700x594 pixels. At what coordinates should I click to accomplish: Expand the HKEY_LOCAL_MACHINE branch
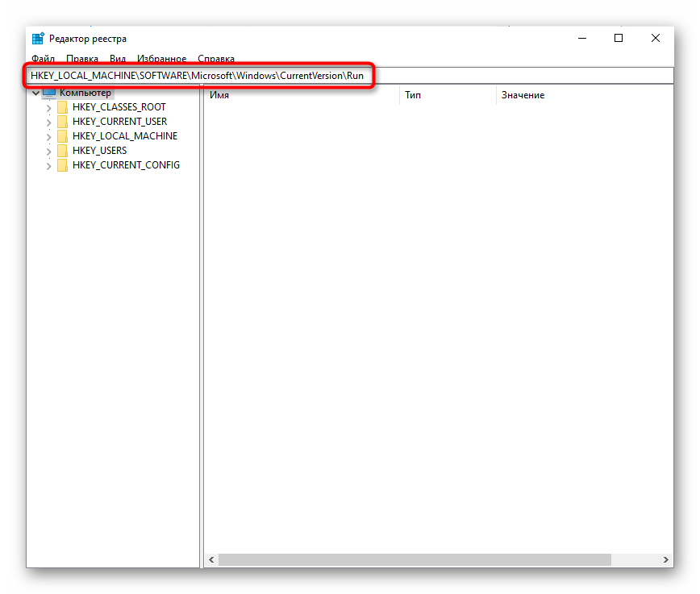click(49, 137)
